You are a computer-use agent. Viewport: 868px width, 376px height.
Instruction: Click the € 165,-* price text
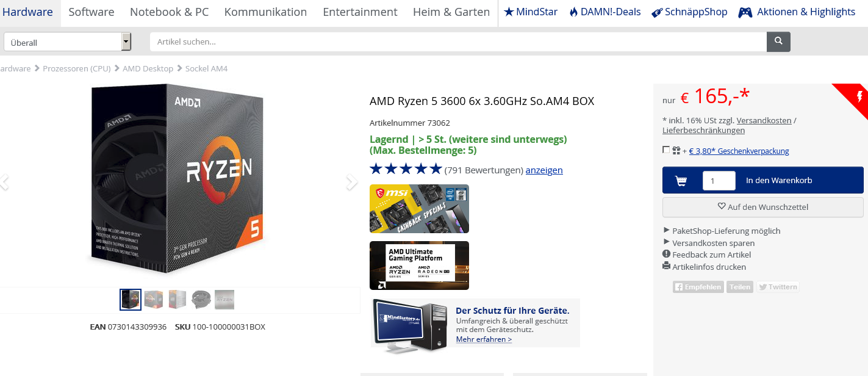click(x=715, y=96)
